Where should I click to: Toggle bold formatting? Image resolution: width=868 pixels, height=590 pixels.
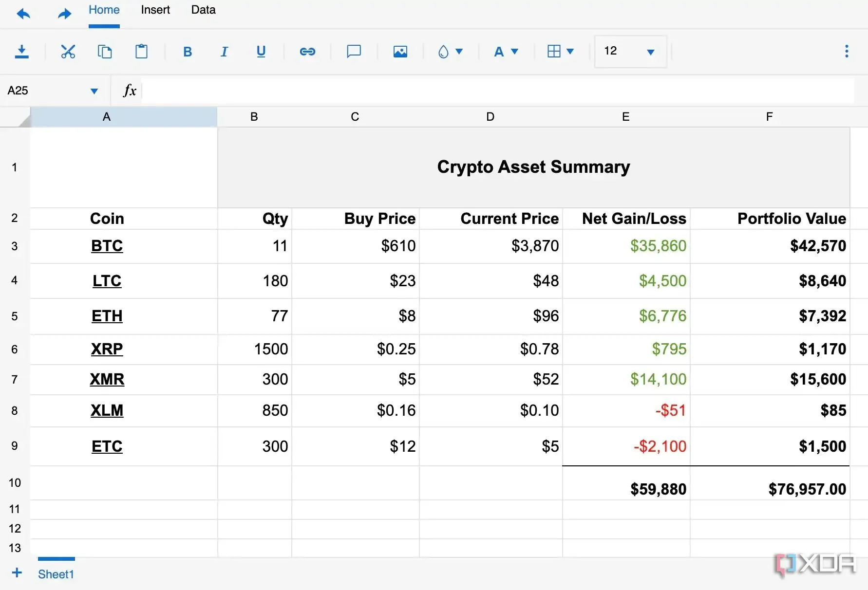tap(188, 52)
